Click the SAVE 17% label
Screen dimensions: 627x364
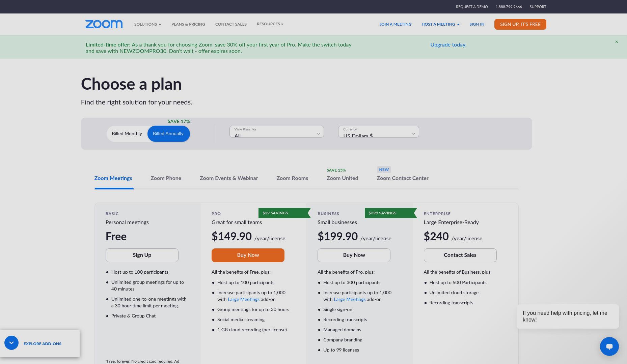(179, 121)
